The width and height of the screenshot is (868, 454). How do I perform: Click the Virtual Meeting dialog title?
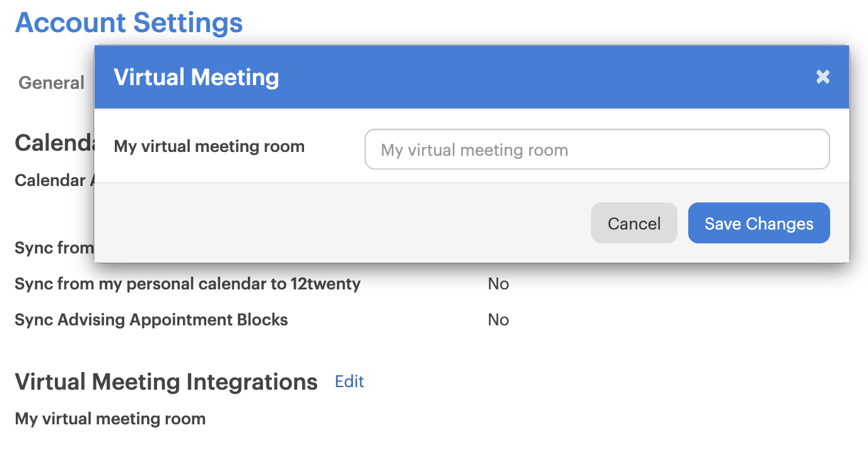pos(196,78)
